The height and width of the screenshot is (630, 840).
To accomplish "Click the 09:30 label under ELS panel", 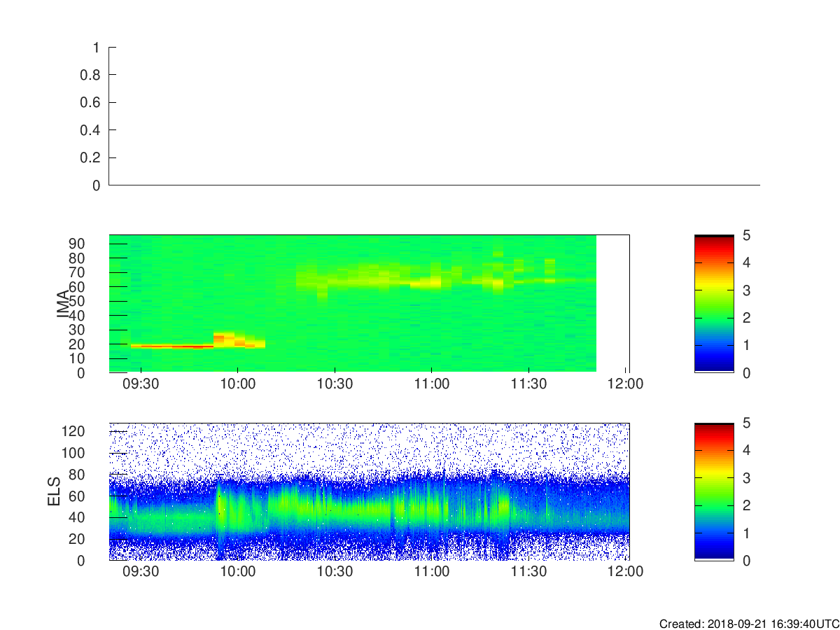I will pyautogui.click(x=141, y=571).
